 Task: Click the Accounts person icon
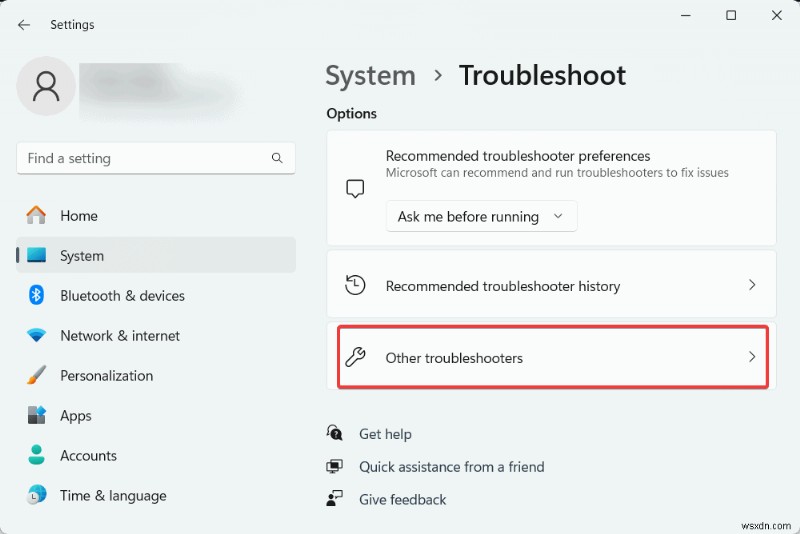pyautogui.click(x=36, y=455)
